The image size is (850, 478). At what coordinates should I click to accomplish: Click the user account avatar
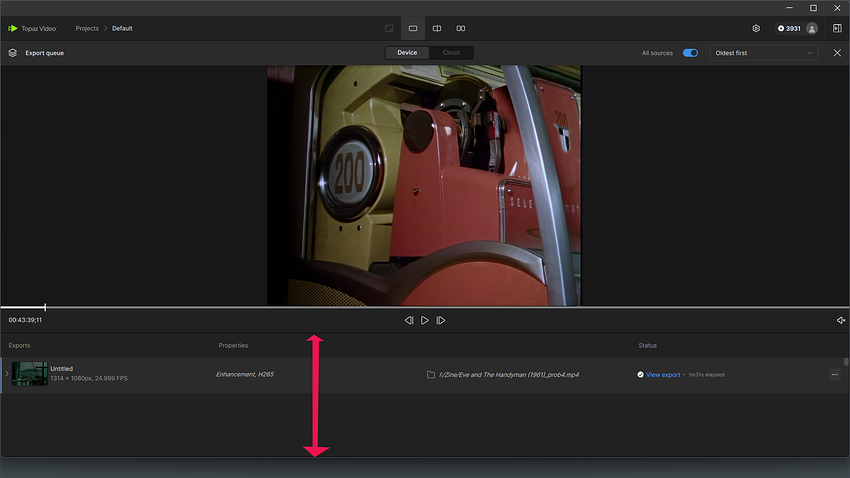point(812,29)
